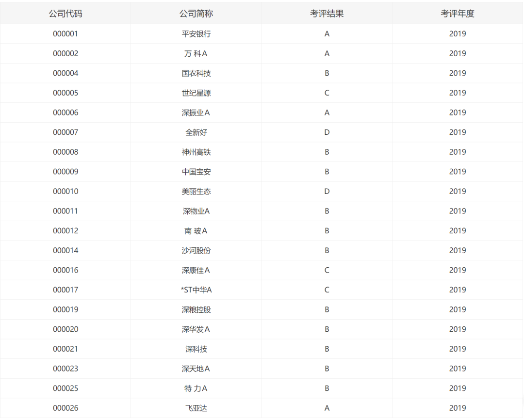The width and height of the screenshot is (524, 420).
Task: Select company code 000017
Action: (65, 290)
